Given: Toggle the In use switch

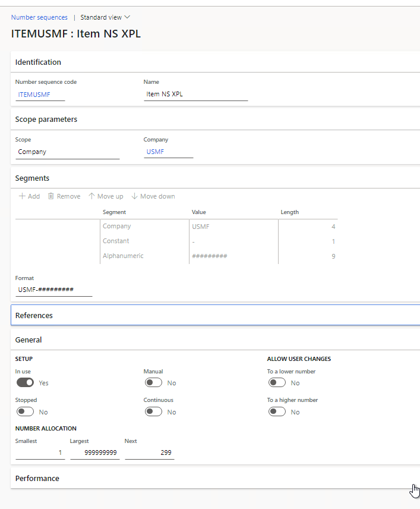Looking at the screenshot, I should coord(25,383).
